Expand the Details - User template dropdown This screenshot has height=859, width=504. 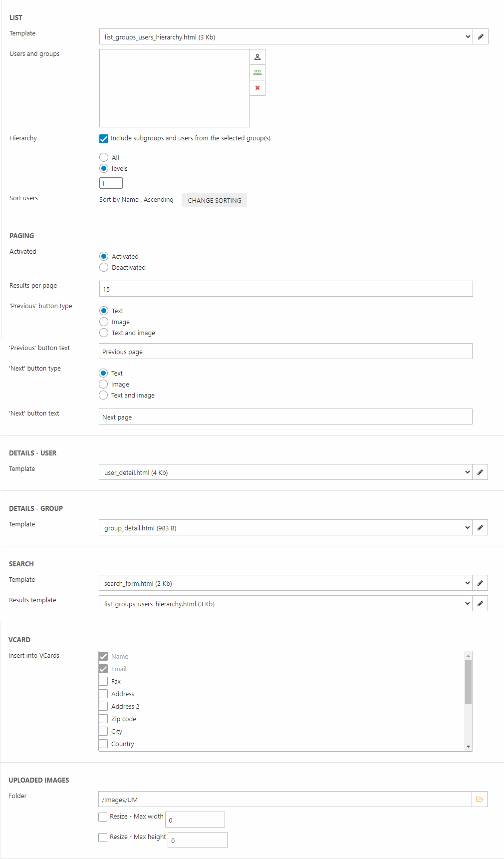click(285, 472)
